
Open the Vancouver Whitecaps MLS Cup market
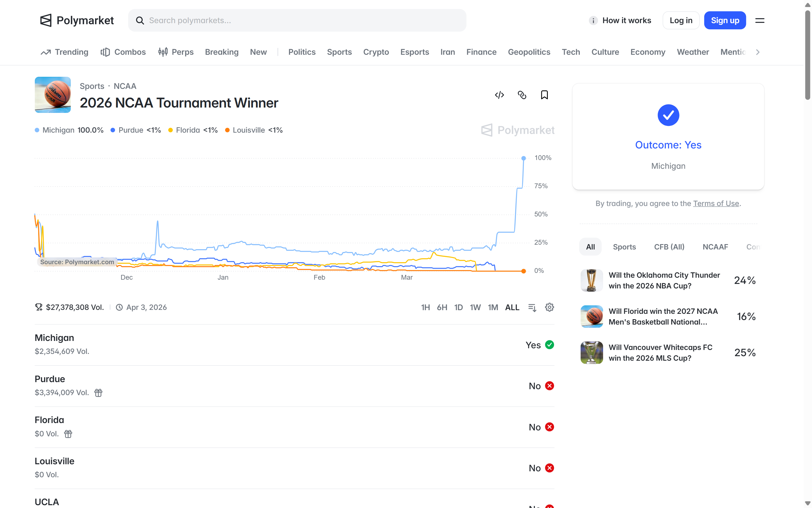[x=668, y=353]
